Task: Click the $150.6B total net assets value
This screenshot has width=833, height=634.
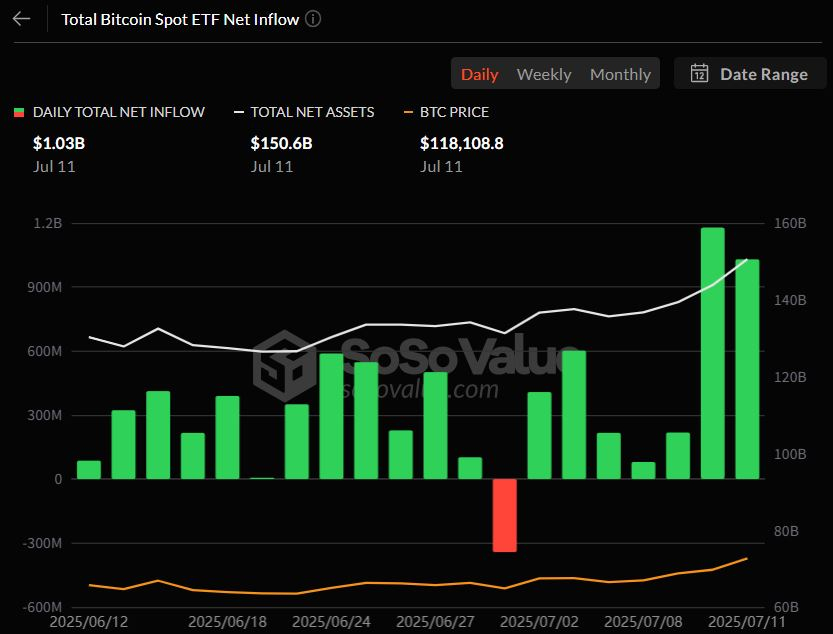Action: (281, 143)
